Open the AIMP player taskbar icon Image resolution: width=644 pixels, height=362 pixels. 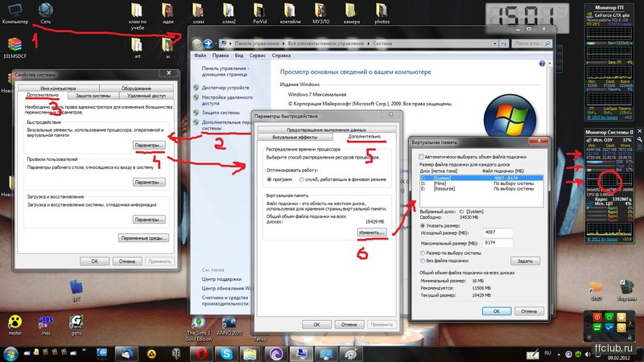[151, 354]
